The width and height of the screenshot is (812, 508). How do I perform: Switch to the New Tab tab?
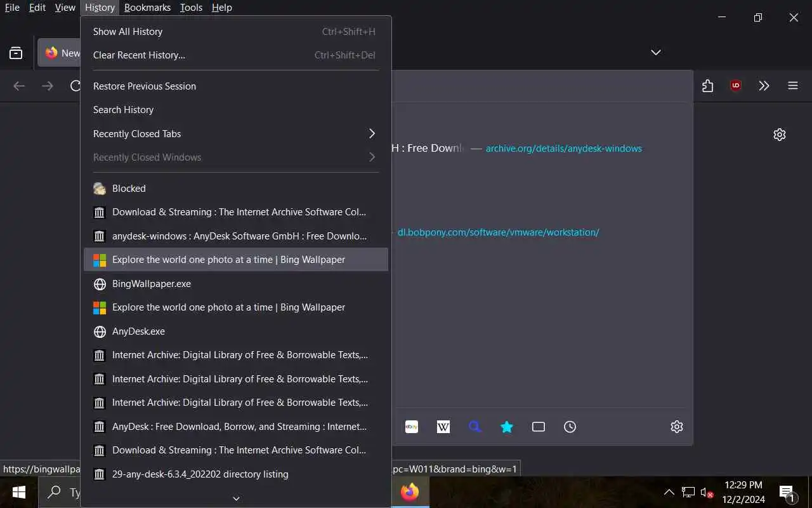point(60,53)
